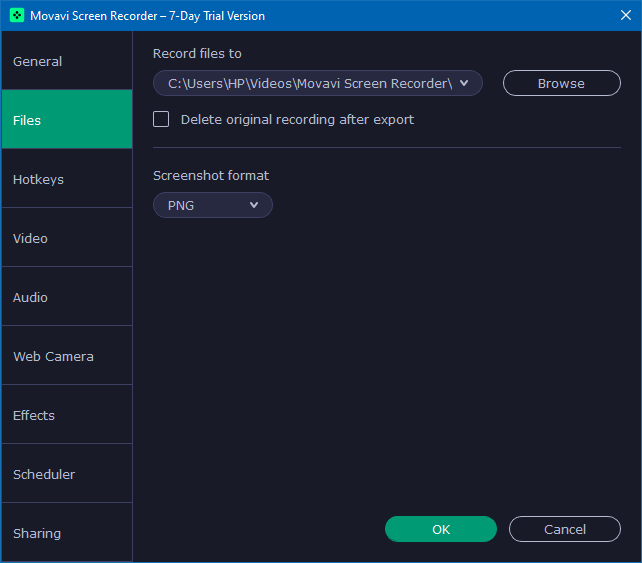Switch to the Effects tab
Screen dimensions: 642x563
(67, 414)
